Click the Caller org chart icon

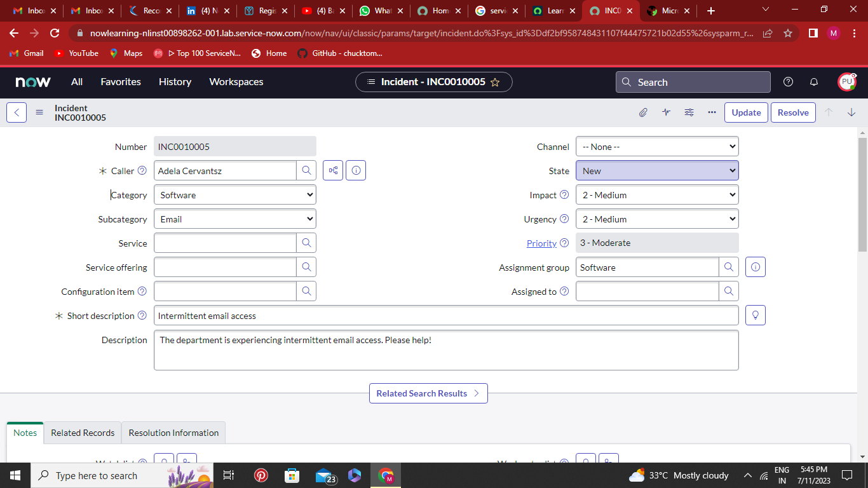coord(332,170)
